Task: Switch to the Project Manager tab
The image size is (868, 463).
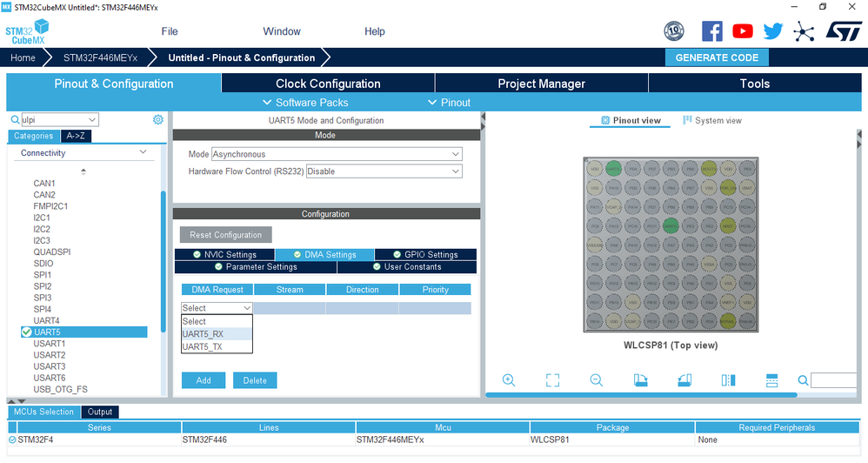Action: [541, 84]
